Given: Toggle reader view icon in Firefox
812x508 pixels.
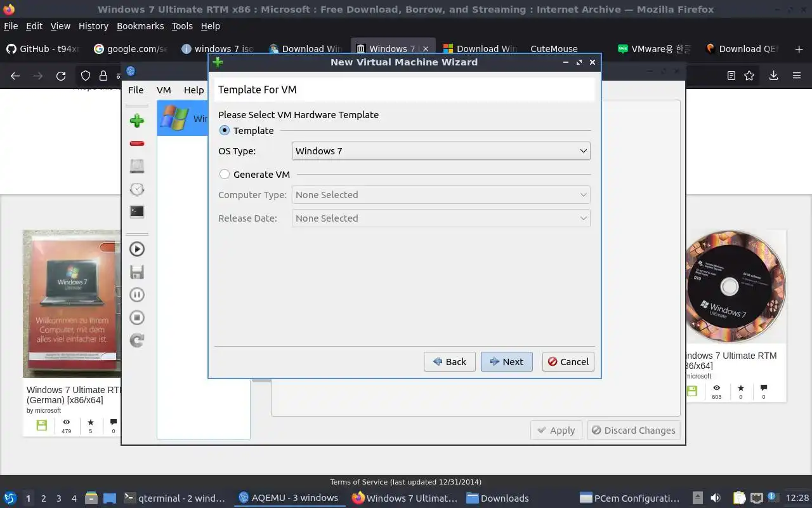Looking at the screenshot, I should pyautogui.click(x=731, y=76).
